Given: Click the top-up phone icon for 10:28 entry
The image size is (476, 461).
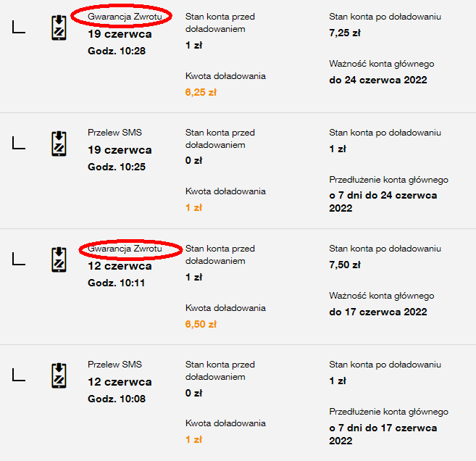Looking at the screenshot, I should (x=58, y=28).
